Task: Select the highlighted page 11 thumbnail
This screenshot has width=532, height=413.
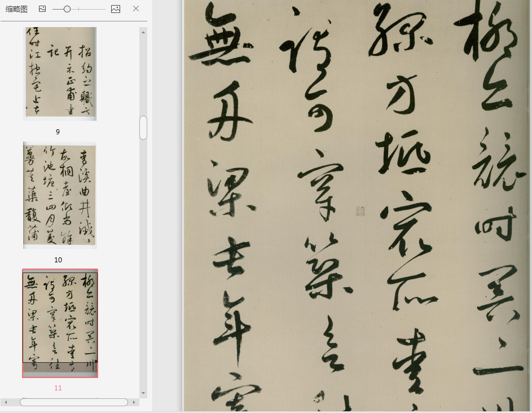Action: click(60, 323)
